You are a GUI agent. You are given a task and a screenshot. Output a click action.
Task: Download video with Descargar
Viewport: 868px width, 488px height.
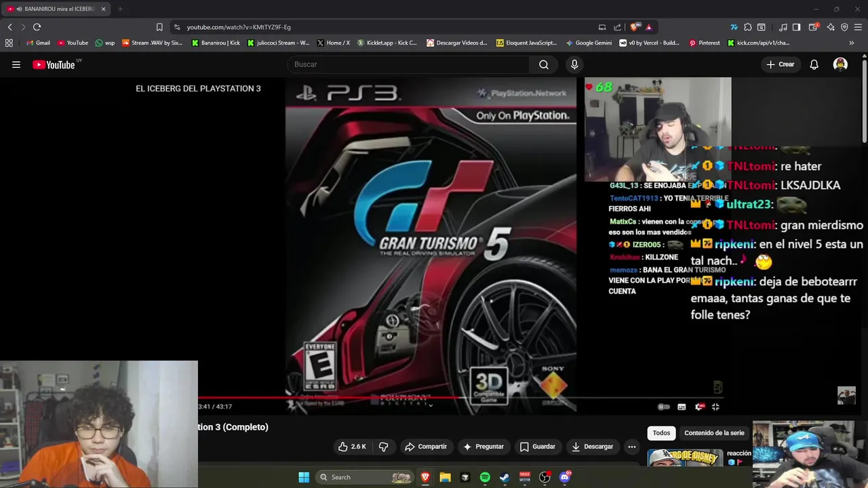pos(593,447)
